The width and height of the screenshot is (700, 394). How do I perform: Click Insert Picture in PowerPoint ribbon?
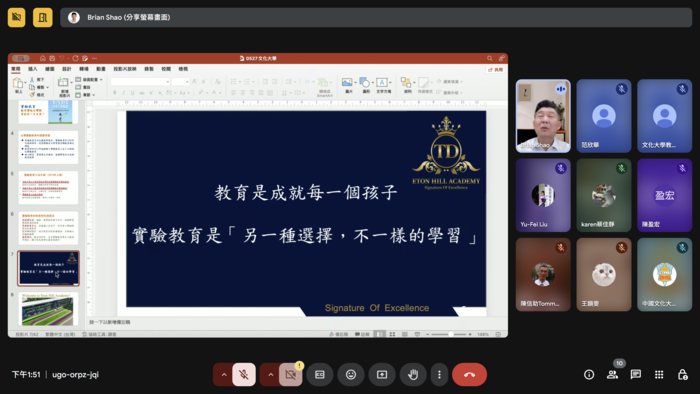(348, 85)
